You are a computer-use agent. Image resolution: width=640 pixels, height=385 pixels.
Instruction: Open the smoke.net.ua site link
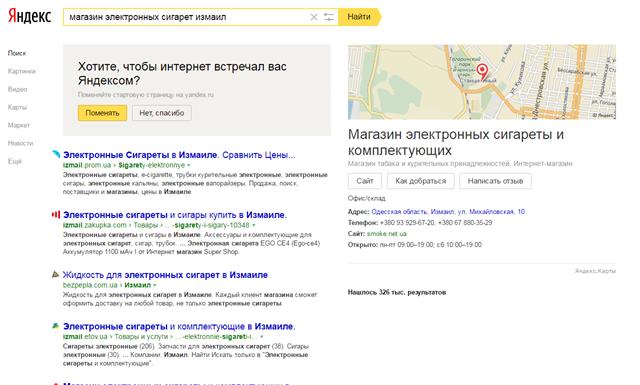click(x=387, y=234)
